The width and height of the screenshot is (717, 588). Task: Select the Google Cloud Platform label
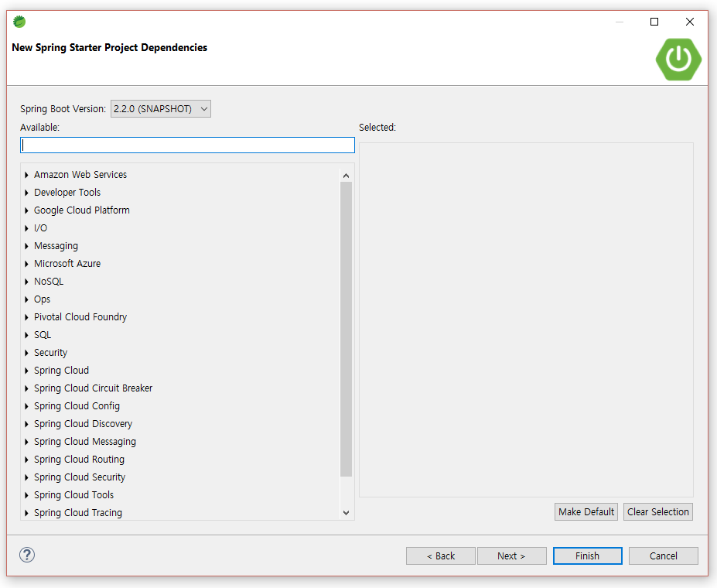[81, 210]
